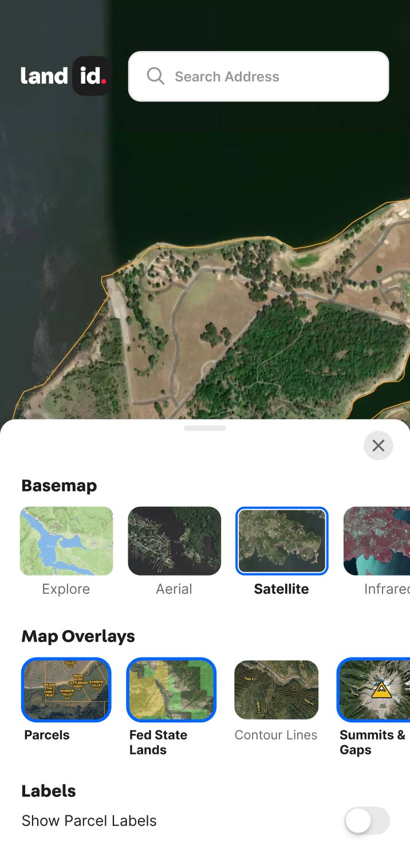Disable the Parcels map overlay

pos(66,690)
